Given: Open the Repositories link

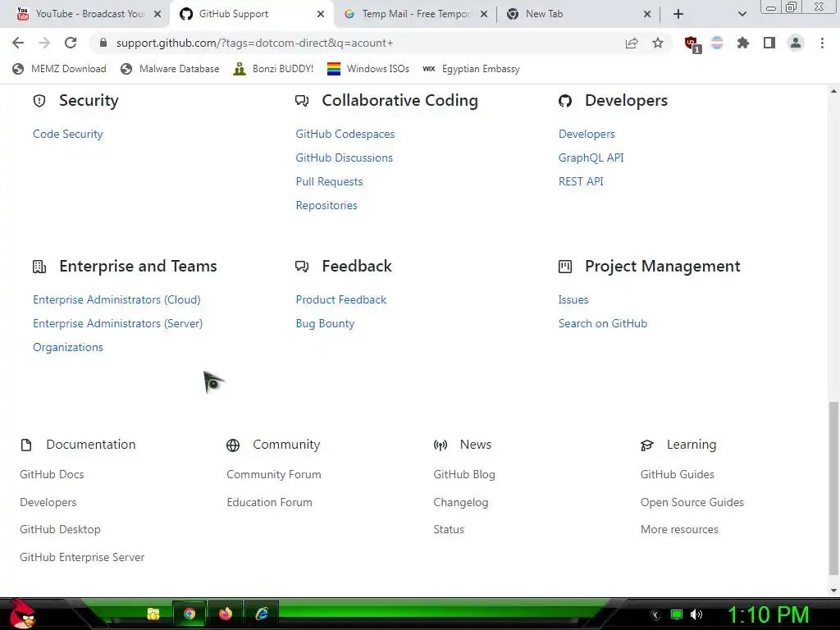Looking at the screenshot, I should (x=326, y=205).
